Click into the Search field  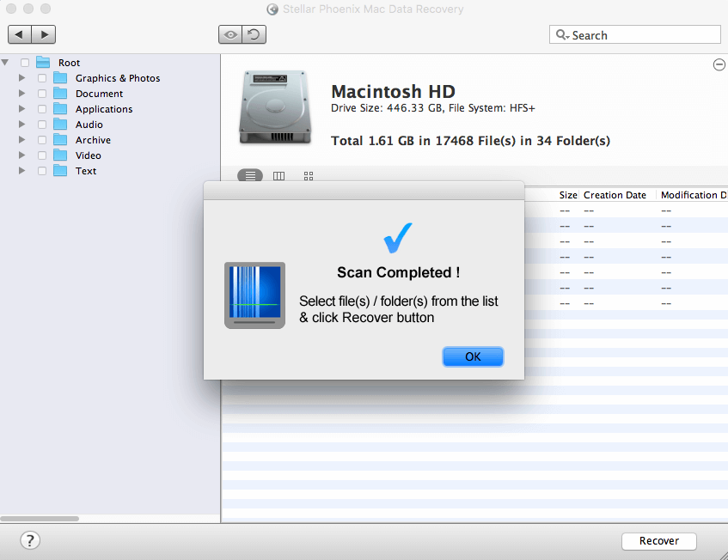click(634, 35)
